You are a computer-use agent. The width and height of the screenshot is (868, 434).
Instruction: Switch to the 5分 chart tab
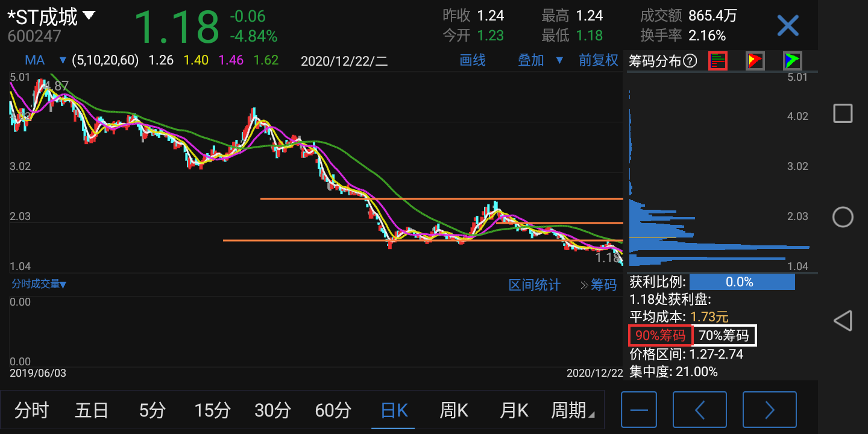click(x=153, y=410)
